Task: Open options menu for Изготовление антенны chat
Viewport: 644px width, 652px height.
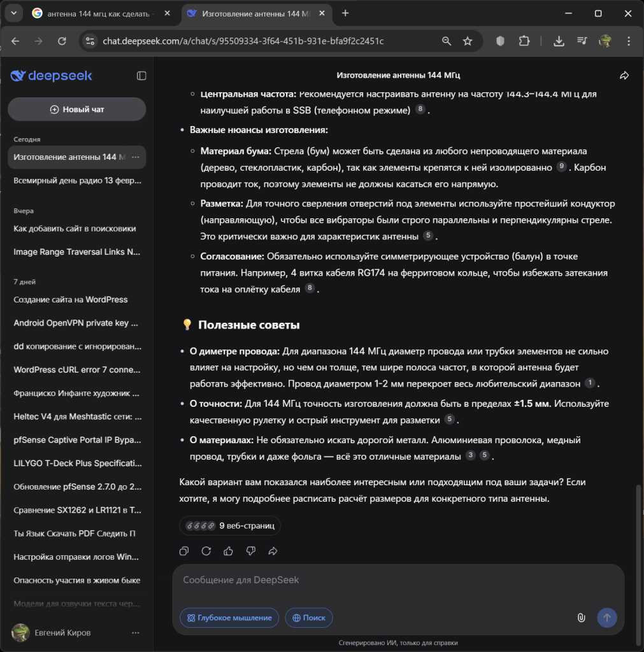Action: point(136,157)
